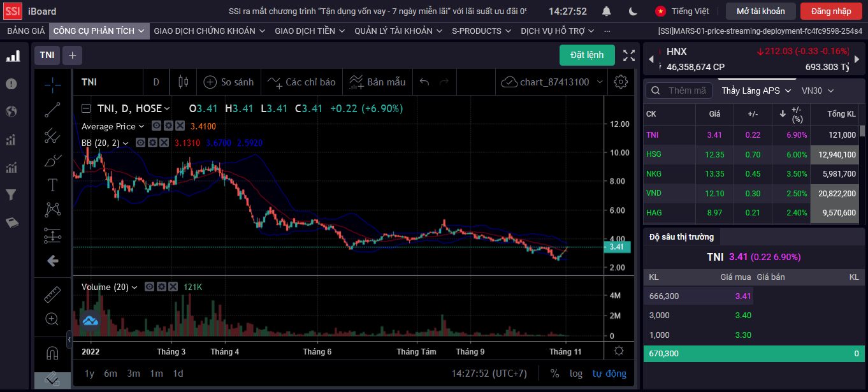Image resolution: width=868 pixels, height=392 pixels.
Task: Hide the Average Price indicator
Action: tap(156, 126)
